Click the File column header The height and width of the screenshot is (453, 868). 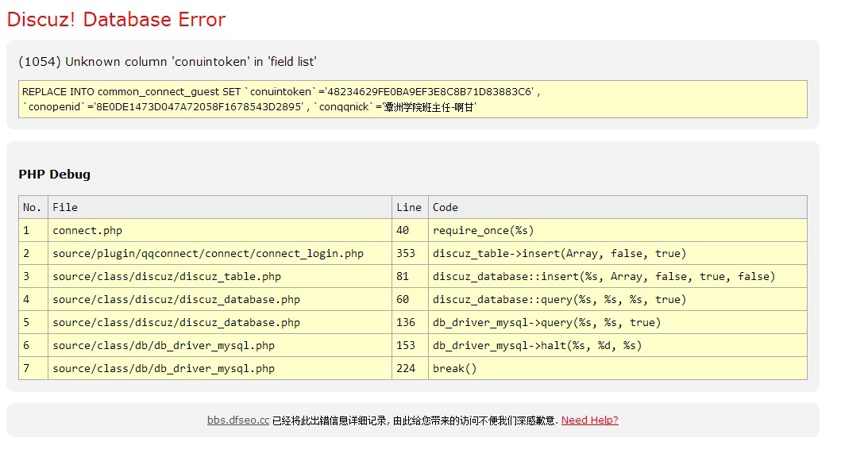pos(65,208)
